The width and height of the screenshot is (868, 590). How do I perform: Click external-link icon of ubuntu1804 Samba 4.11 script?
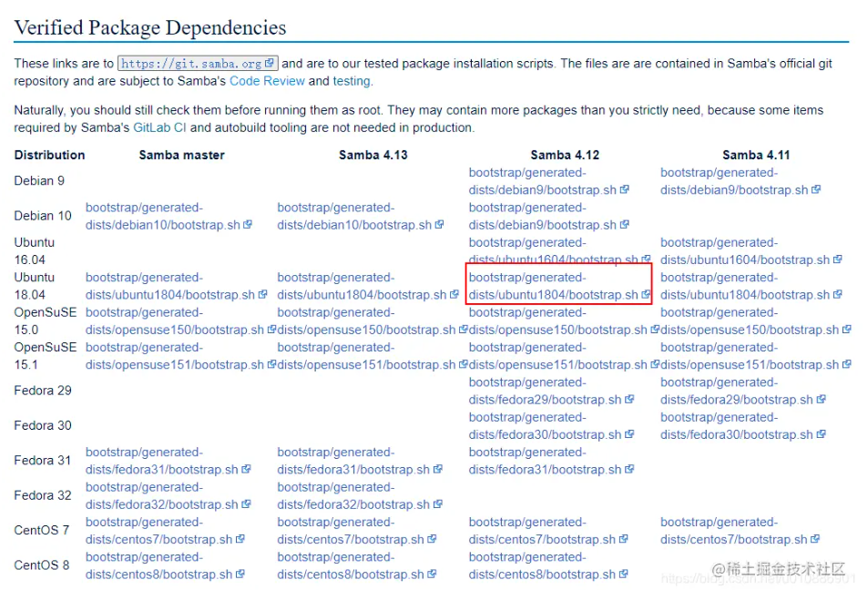[x=838, y=294]
